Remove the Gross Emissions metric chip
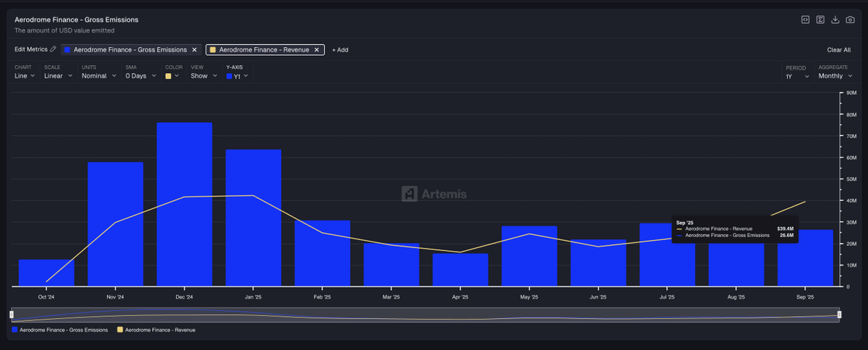This screenshot has width=868, height=350. (194, 50)
